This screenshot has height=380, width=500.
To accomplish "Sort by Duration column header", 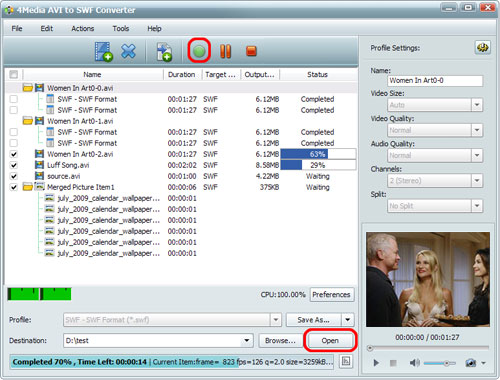I will pyautogui.click(x=182, y=75).
